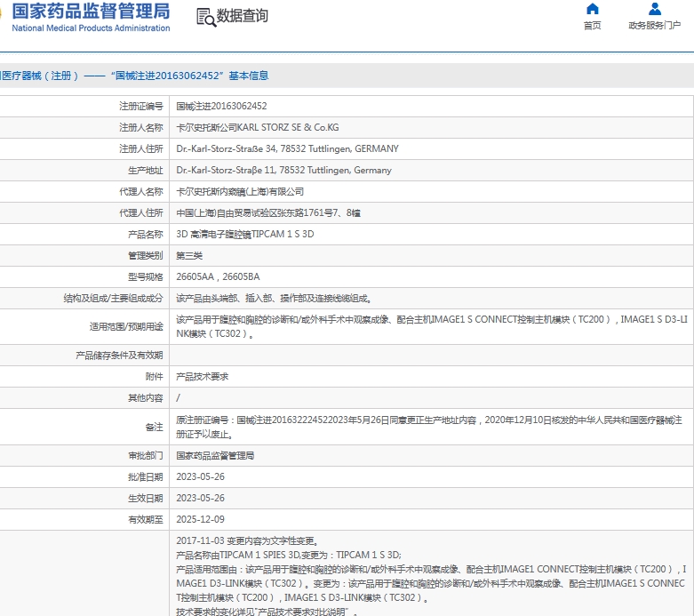Click the 批准日期 label
This screenshot has height=616, width=694.
click(x=145, y=477)
